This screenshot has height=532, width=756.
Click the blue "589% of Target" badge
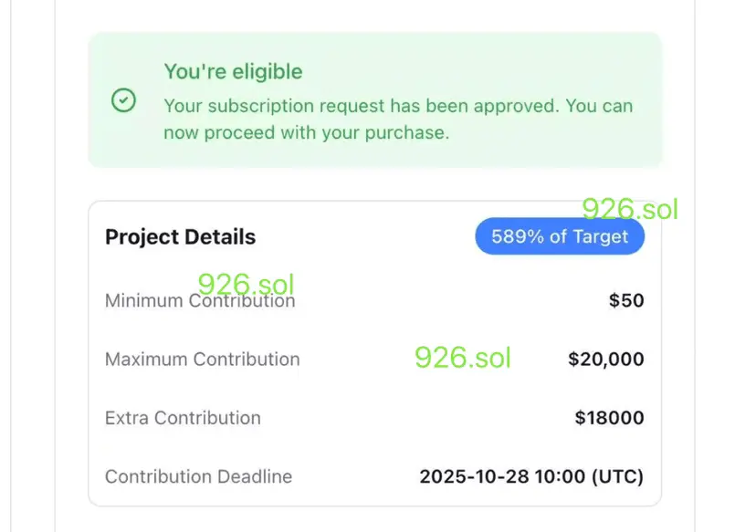[559, 237]
